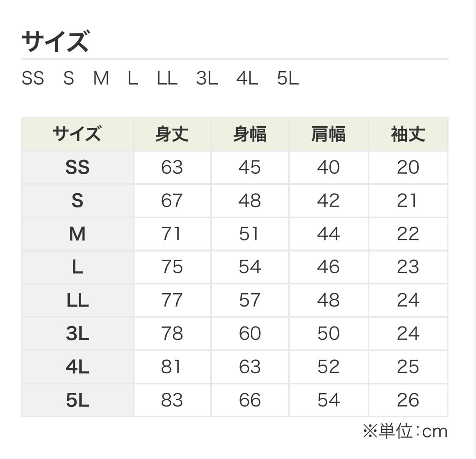Pick size M in the top size list
This screenshot has width=476, height=459.
[x=101, y=78]
